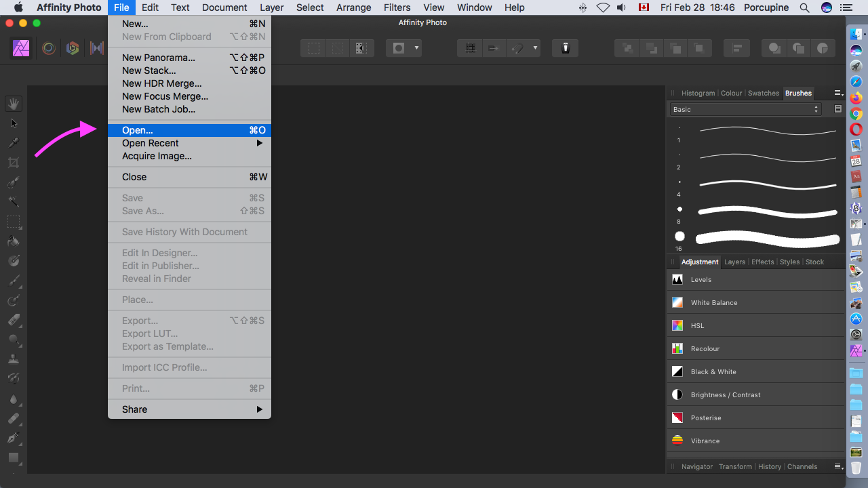Switch to the Channels tab

[x=802, y=466]
